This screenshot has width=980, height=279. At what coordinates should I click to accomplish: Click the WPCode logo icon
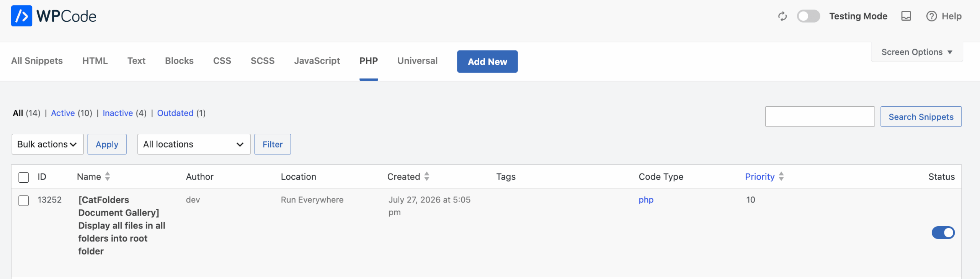(21, 16)
